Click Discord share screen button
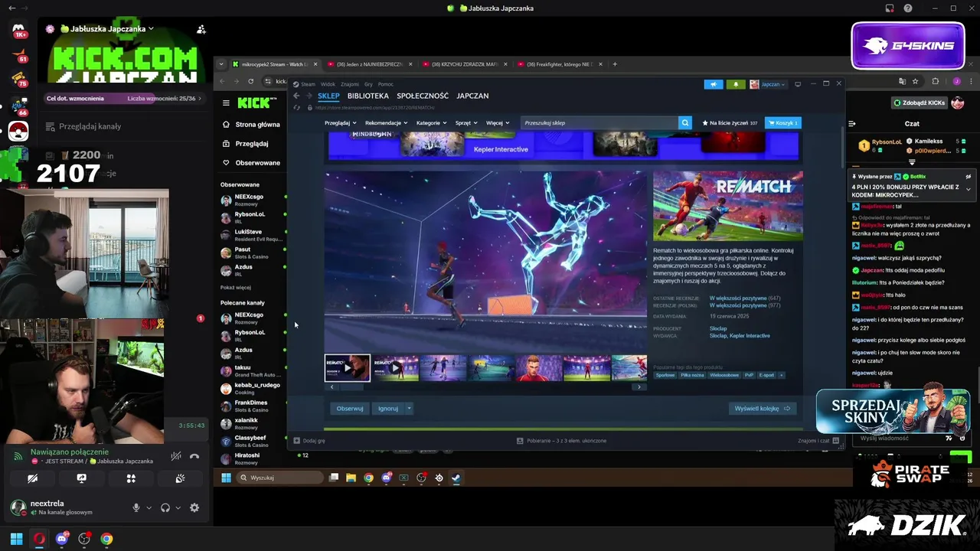 82,478
